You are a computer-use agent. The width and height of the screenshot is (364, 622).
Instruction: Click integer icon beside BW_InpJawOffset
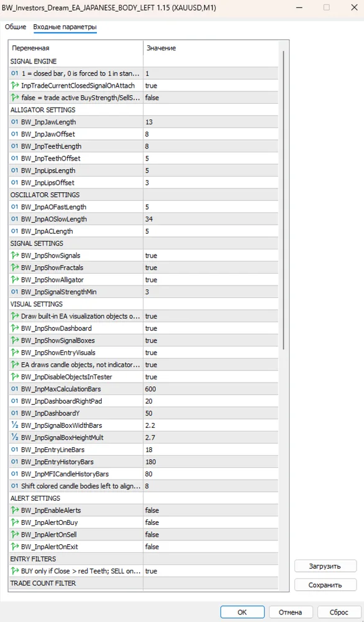(x=15, y=134)
